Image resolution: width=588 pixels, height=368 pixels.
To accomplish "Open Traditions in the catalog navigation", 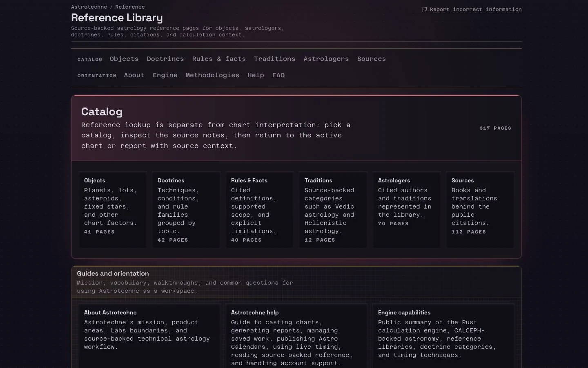I will (x=274, y=59).
